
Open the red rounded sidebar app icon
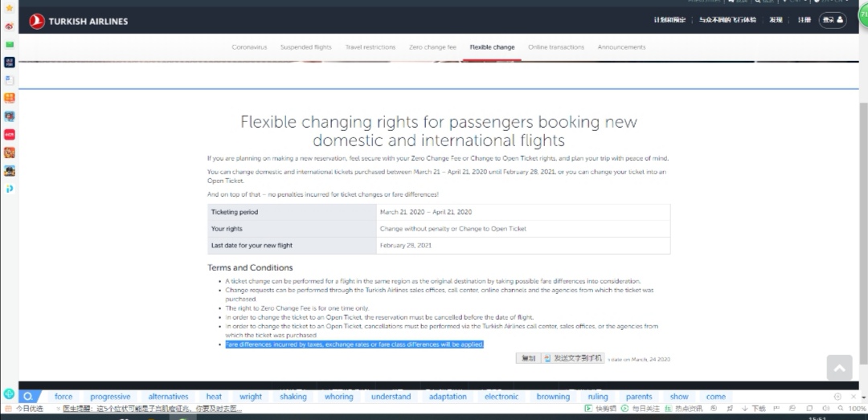[x=10, y=134]
